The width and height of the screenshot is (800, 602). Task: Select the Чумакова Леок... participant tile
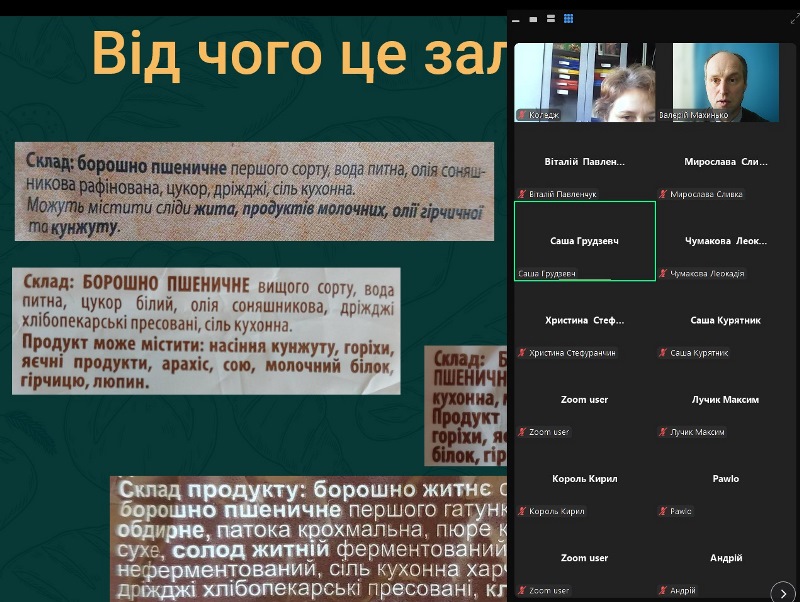click(x=726, y=241)
